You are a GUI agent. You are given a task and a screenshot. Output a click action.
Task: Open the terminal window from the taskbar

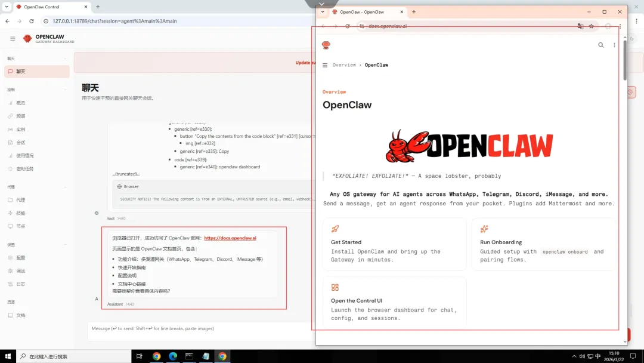(x=190, y=356)
